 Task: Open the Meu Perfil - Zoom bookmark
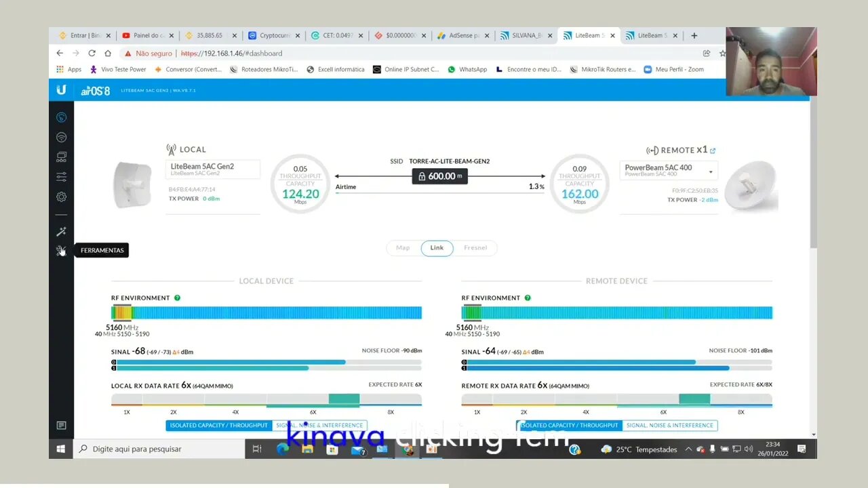click(x=673, y=69)
